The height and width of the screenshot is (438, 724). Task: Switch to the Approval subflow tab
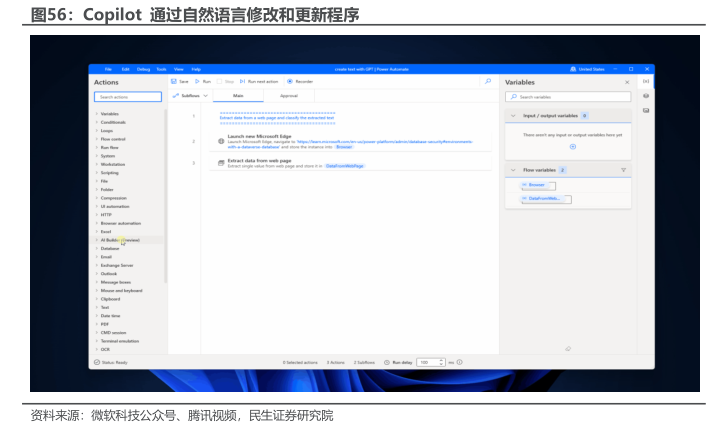(x=289, y=96)
